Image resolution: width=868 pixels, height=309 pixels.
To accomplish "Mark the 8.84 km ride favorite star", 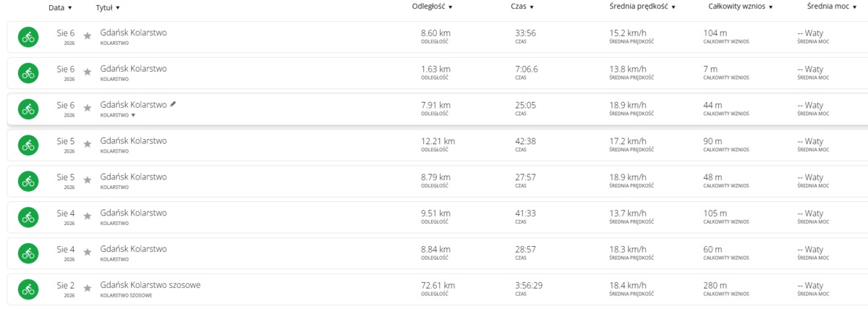I will [88, 252].
